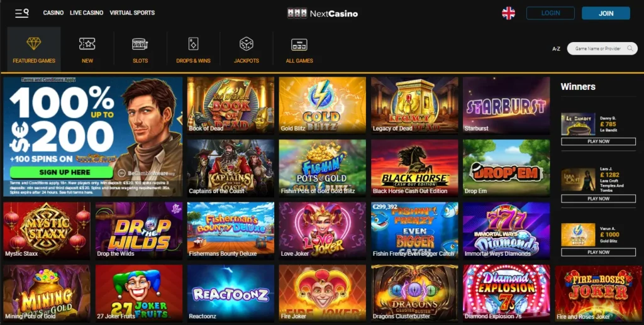Open the Starburst game thumbnail
The image size is (644, 325).
[x=506, y=105]
